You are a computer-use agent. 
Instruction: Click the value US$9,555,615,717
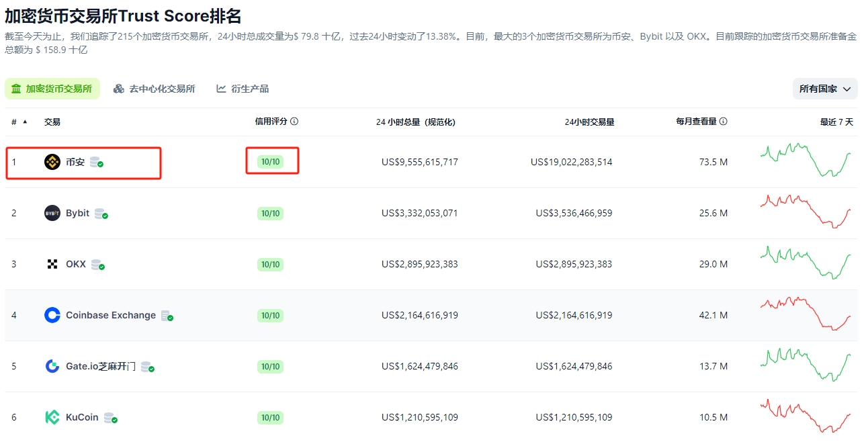click(x=420, y=162)
